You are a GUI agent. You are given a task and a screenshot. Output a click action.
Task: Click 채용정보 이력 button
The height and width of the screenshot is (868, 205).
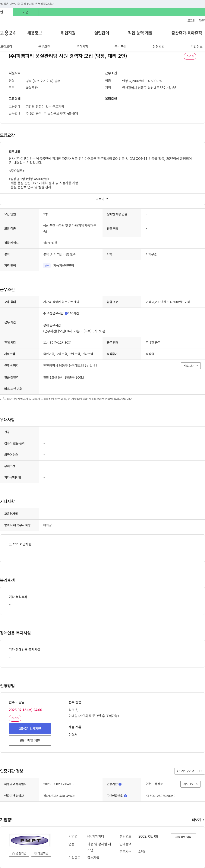click(183, 837)
